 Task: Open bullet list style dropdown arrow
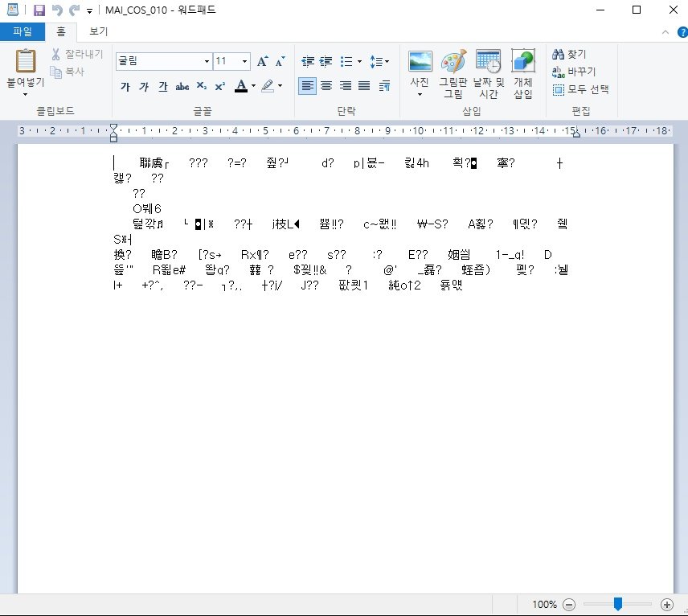359,61
